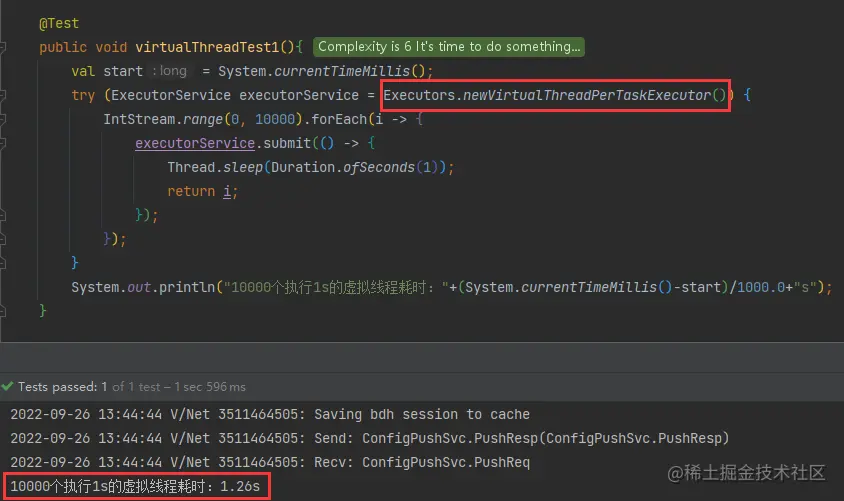
Task: Click console line 'Send: ConfigPushSvc.PushResp'
Action: 369,438
